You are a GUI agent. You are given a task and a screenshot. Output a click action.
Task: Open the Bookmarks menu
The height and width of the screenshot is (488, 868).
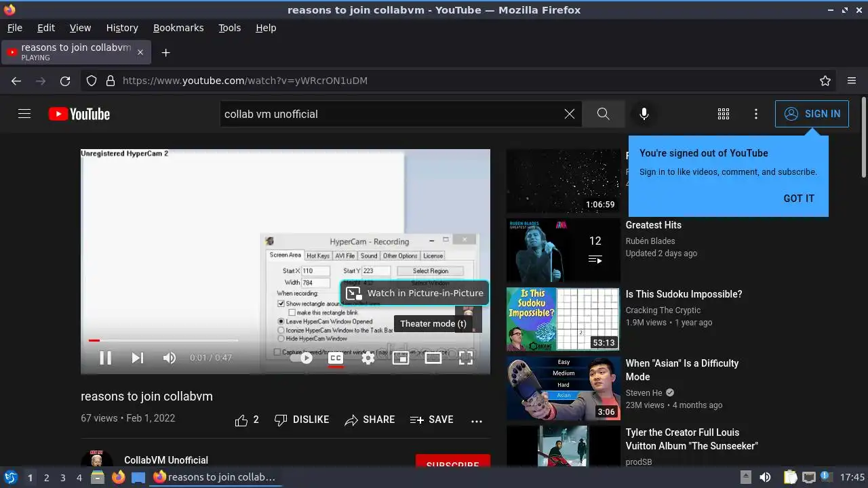[178, 28]
